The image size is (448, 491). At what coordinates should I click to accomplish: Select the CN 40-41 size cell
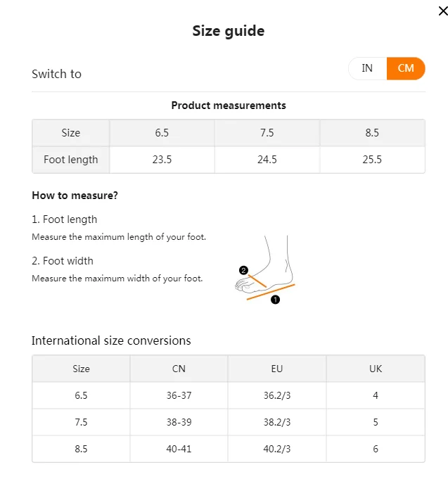coord(179,449)
